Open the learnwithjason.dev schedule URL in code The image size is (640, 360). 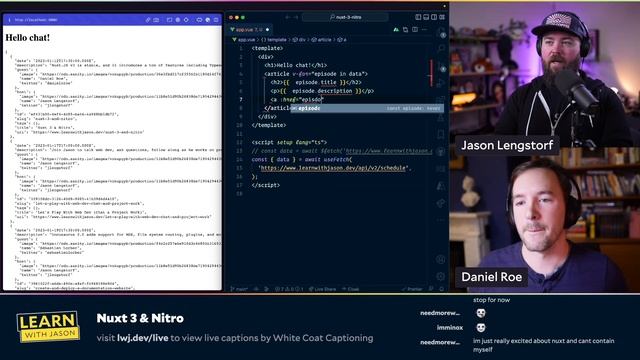(333, 168)
